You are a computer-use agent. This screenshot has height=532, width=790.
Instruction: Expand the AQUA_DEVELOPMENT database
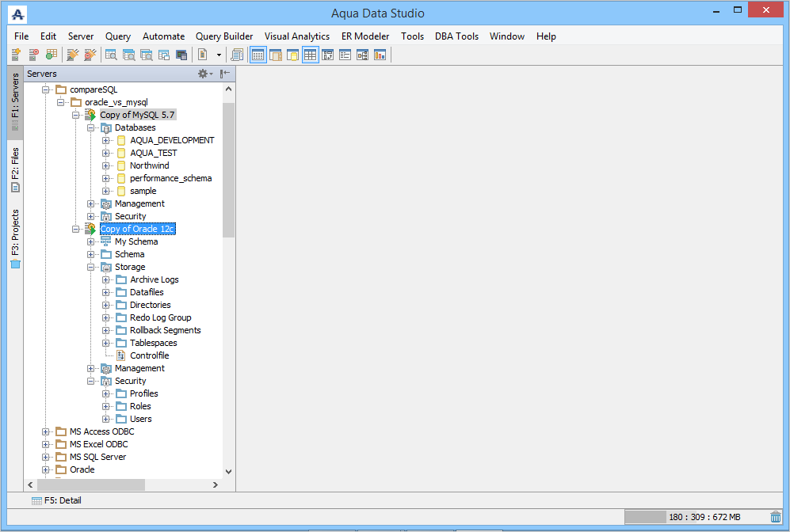[106, 140]
